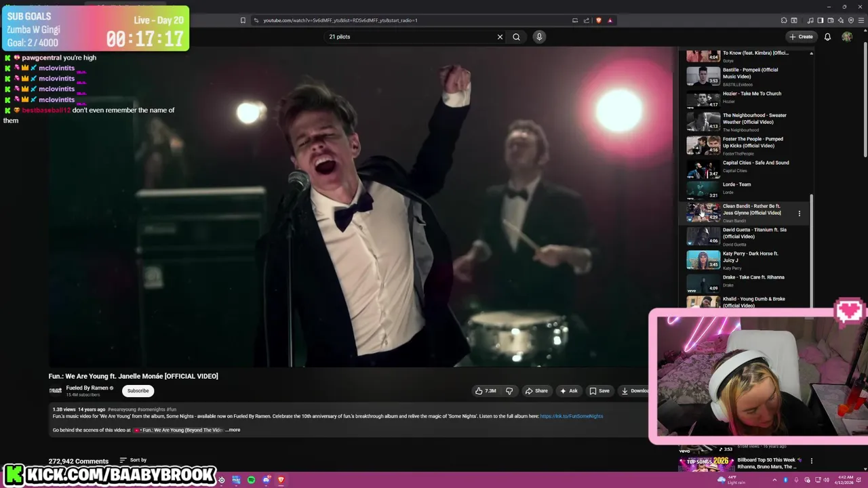Click the YouTube search magnifier button
This screenshot has height=488, width=868.
[x=516, y=37]
